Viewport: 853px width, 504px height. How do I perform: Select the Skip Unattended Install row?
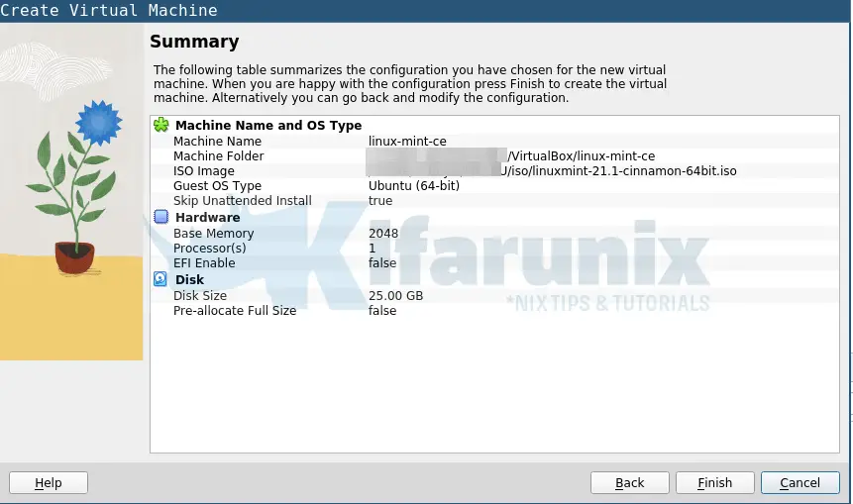pos(242,201)
